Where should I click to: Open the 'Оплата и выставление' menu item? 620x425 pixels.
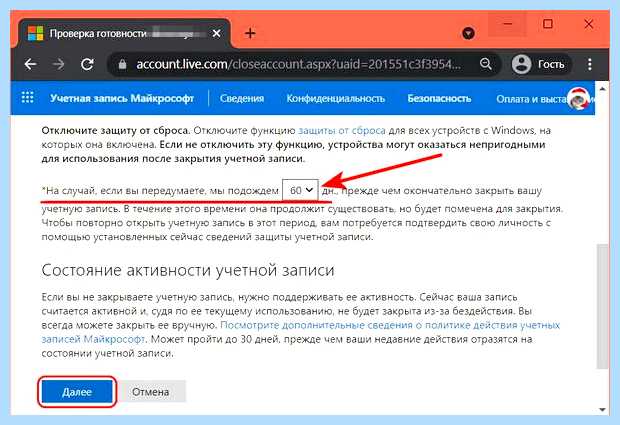click(x=532, y=98)
